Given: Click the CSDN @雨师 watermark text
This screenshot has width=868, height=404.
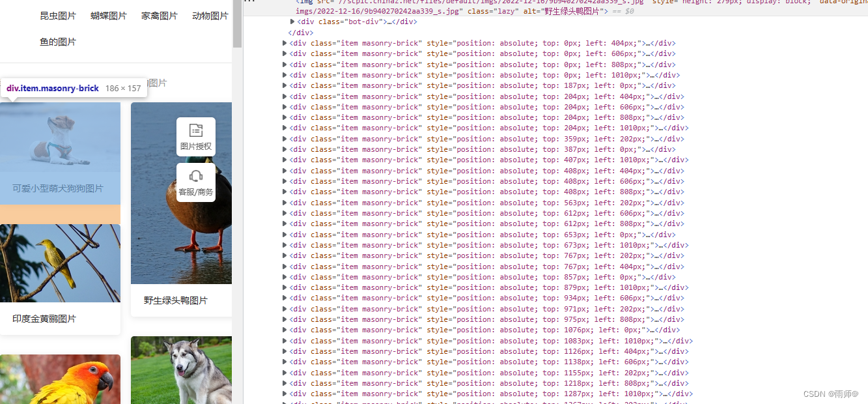Looking at the screenshot, I should coord(832,394).
